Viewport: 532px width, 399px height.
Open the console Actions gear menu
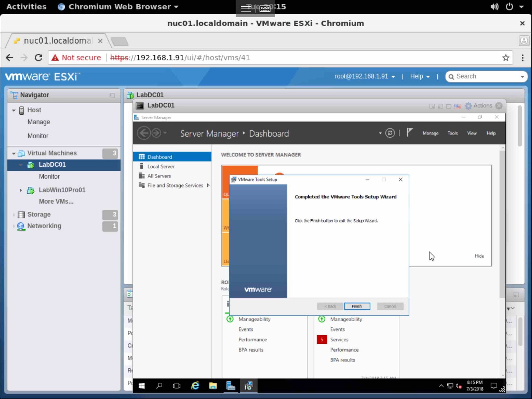[479, 106]
